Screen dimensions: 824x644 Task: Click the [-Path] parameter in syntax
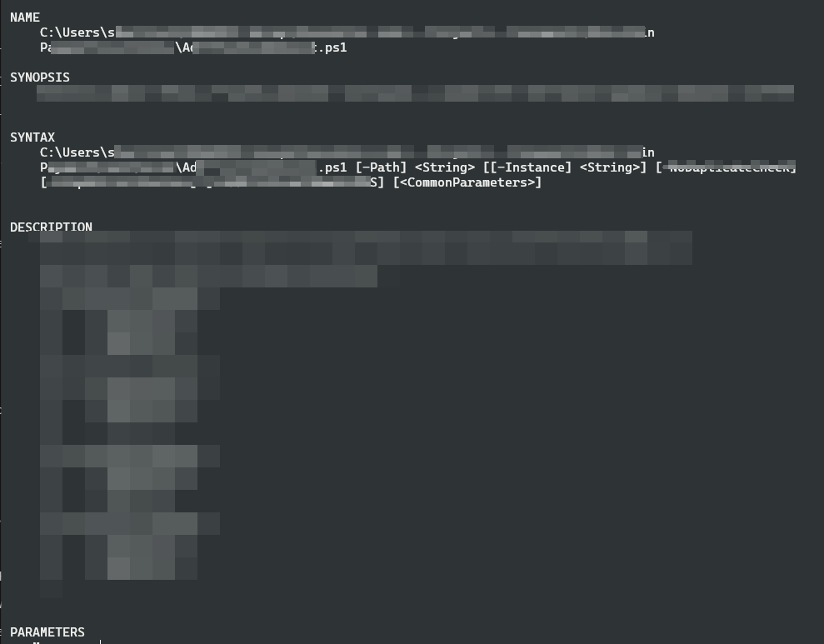point(381,167)
